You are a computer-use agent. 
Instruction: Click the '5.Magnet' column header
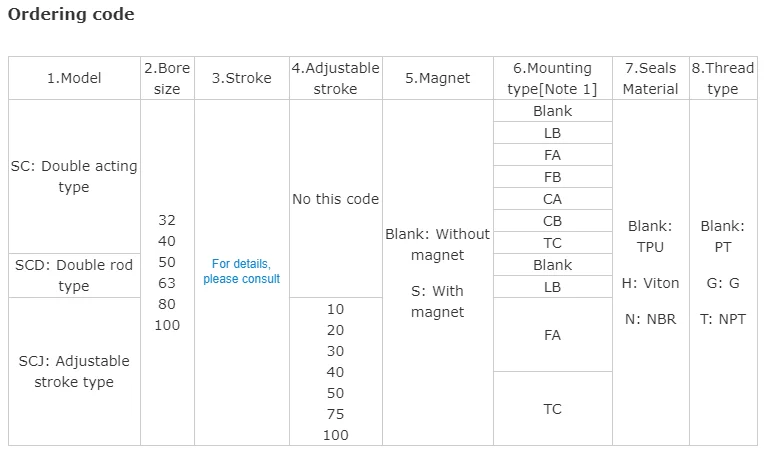tap(437, 78)
